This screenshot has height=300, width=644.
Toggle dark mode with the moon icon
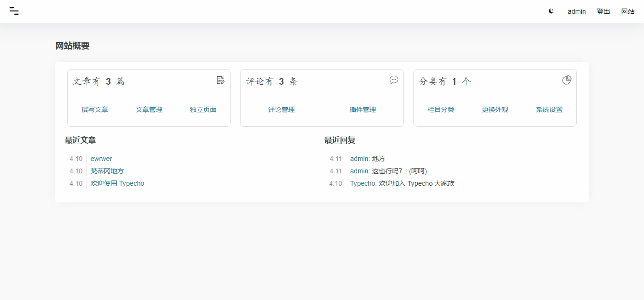pyautogui.click(x=551, y=10)
